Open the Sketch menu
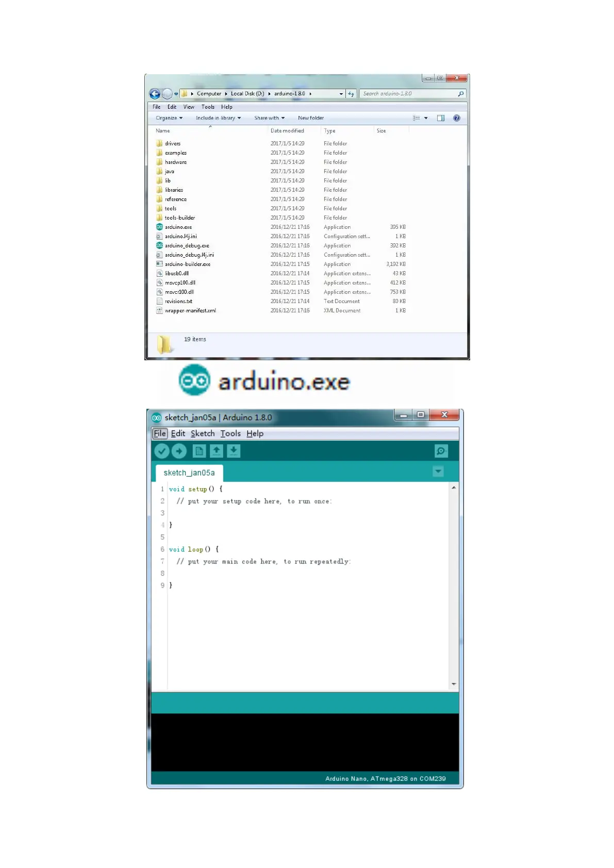This screenshot has height=868, width=614. pyautogui.click(x=203, y=433)
